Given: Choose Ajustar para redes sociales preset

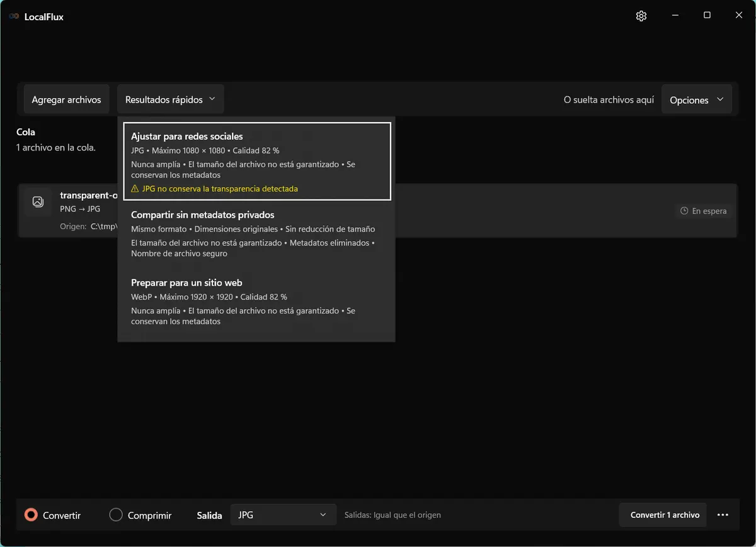Looking at the screenshot, I should pos(257,162).
